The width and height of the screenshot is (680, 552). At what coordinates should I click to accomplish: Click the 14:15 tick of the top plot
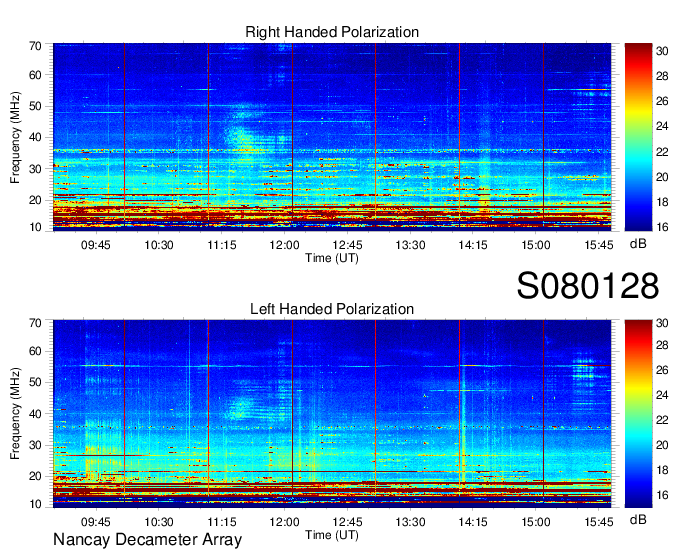[x=473, y=245]
